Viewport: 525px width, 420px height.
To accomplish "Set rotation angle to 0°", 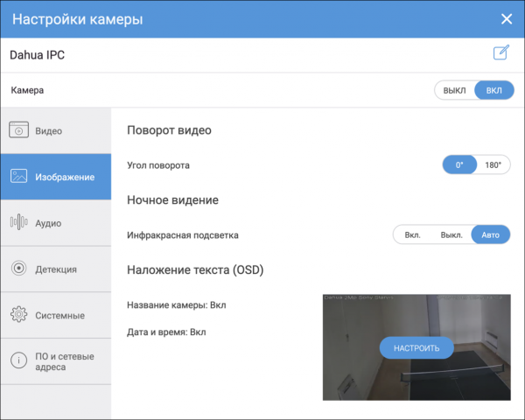I will 459,164.
